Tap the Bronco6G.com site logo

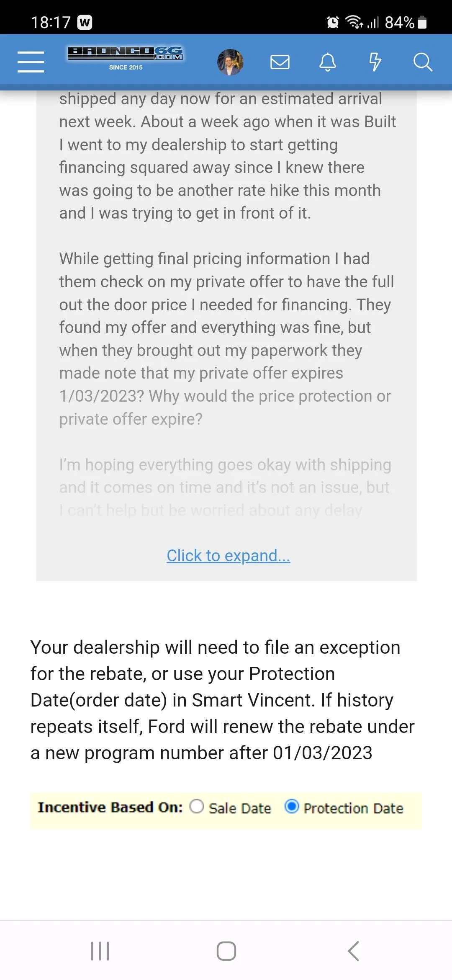coord(126,58)
